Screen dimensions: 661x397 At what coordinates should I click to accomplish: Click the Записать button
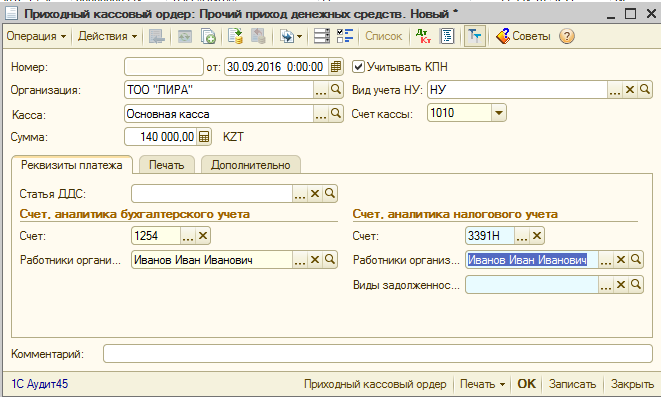(572, 384)
